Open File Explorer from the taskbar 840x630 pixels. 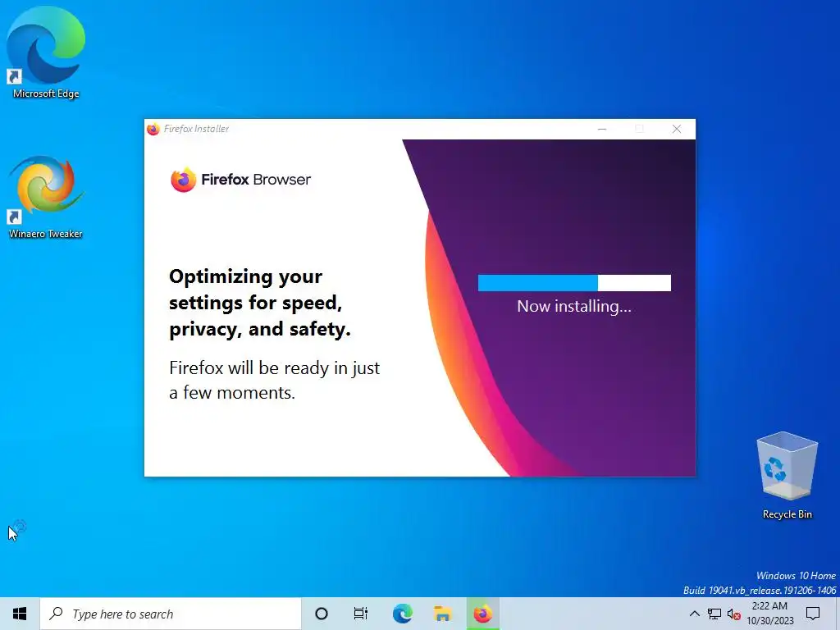tap(442, 614)
